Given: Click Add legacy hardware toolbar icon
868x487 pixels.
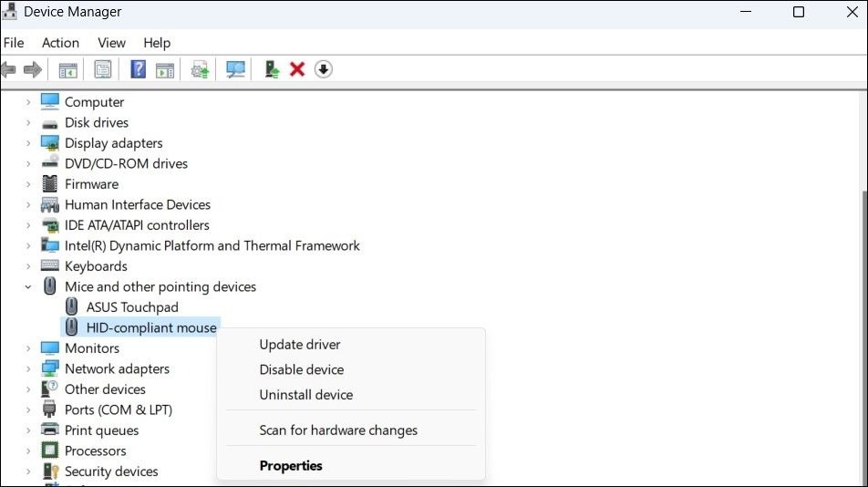Looking at the screenshot, I should [272, 69].
